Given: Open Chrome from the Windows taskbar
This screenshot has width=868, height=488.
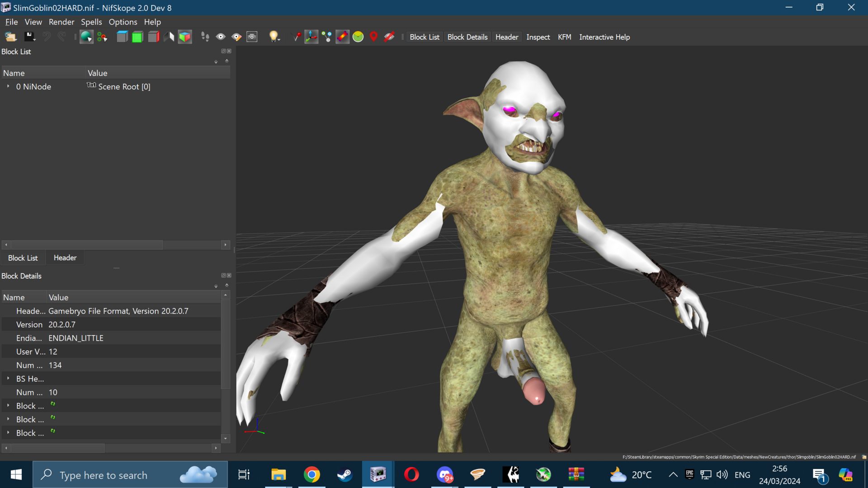Looking at the screenshot, I should point(311,474).
